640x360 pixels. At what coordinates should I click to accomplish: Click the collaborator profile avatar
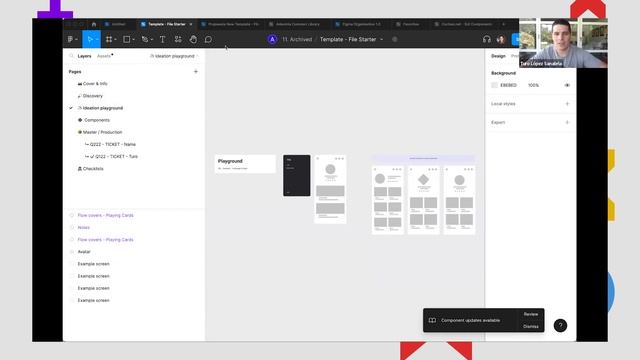point(501,39)
